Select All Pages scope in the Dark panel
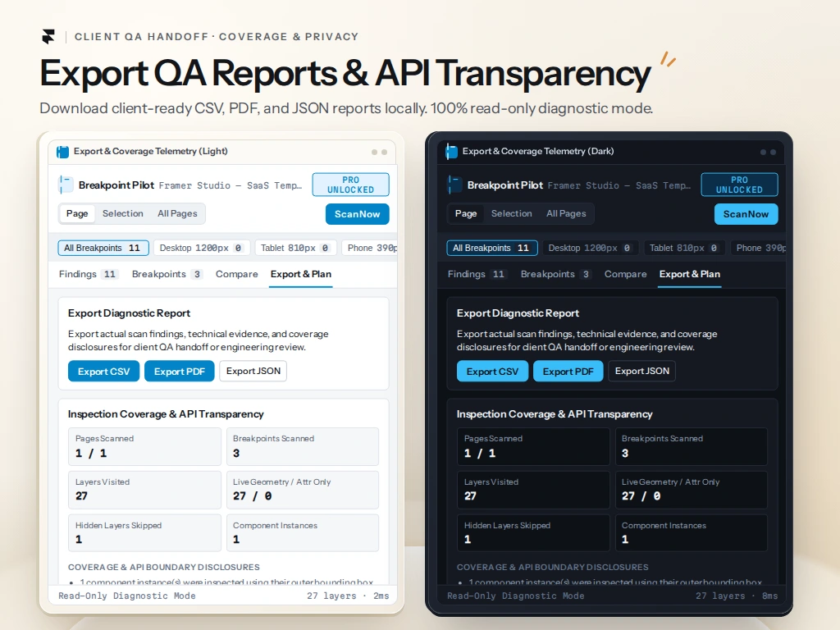This screenshot has width=840, height=630. coord(566,213)
